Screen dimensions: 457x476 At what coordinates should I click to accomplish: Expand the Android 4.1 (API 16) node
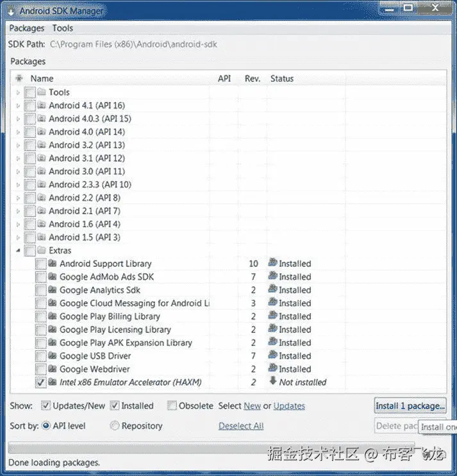coord(18,106)
